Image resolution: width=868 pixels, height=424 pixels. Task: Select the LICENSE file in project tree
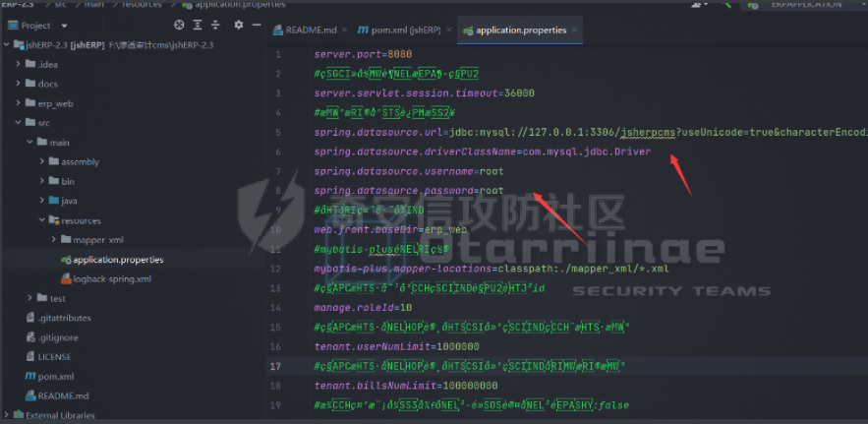coord(54,357)
